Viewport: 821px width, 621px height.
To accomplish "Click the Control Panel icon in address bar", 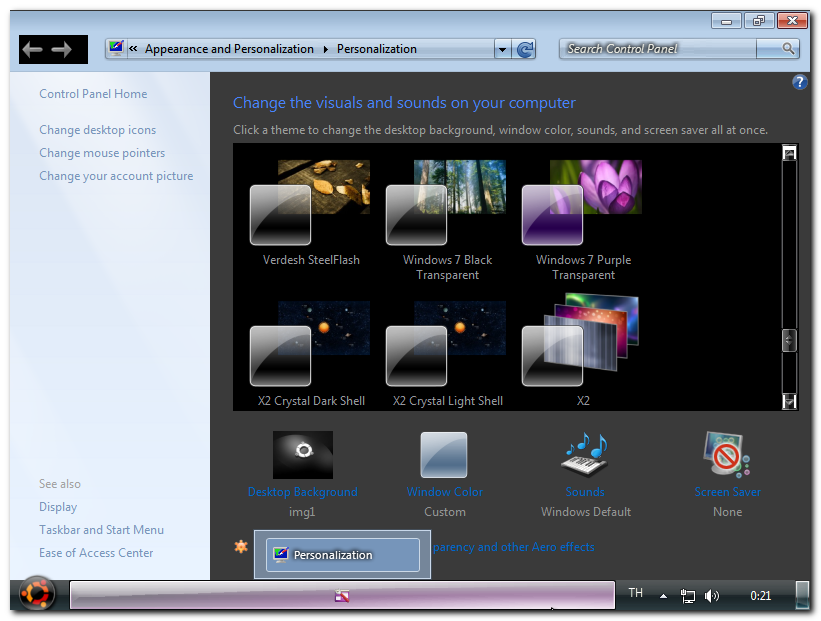I will 116,49.
